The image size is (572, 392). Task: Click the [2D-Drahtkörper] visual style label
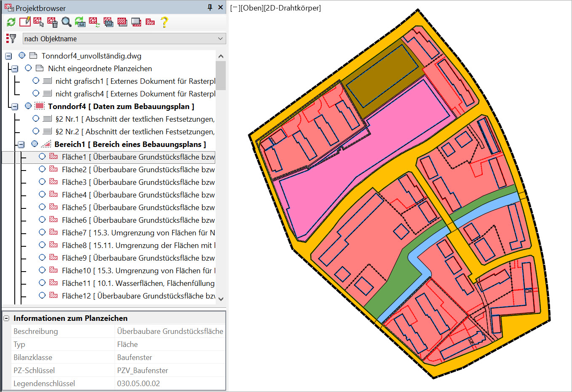292,8
